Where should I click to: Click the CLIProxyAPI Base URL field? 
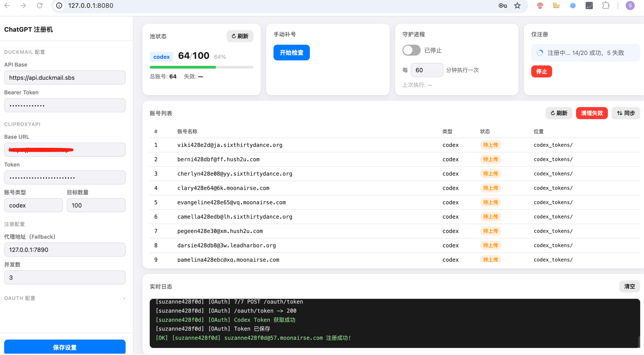coord(65,150)
